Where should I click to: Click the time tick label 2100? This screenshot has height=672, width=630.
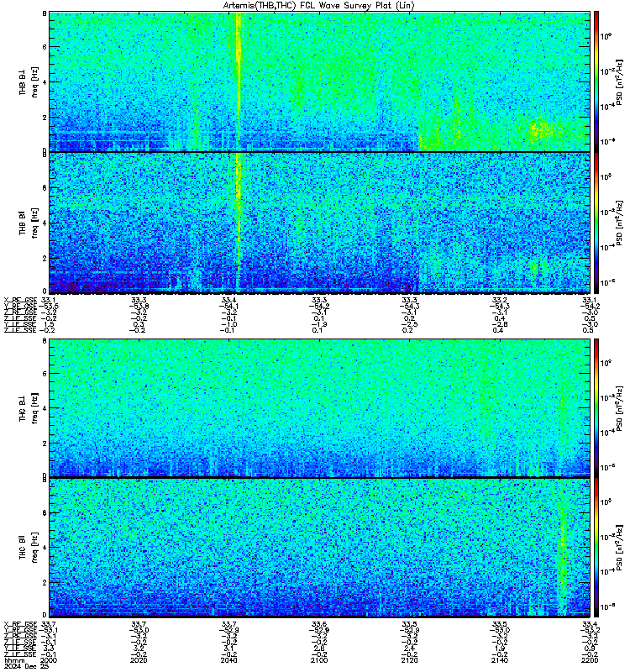click(319, 660)
